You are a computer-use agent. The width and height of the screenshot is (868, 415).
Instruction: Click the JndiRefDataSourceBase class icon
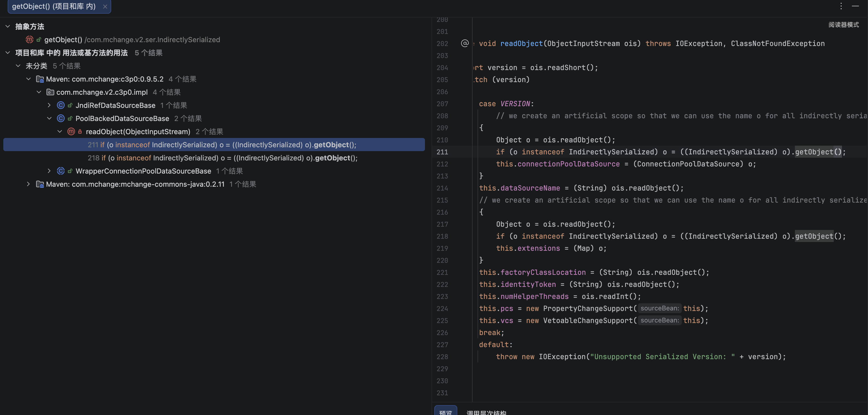[61, 105]
